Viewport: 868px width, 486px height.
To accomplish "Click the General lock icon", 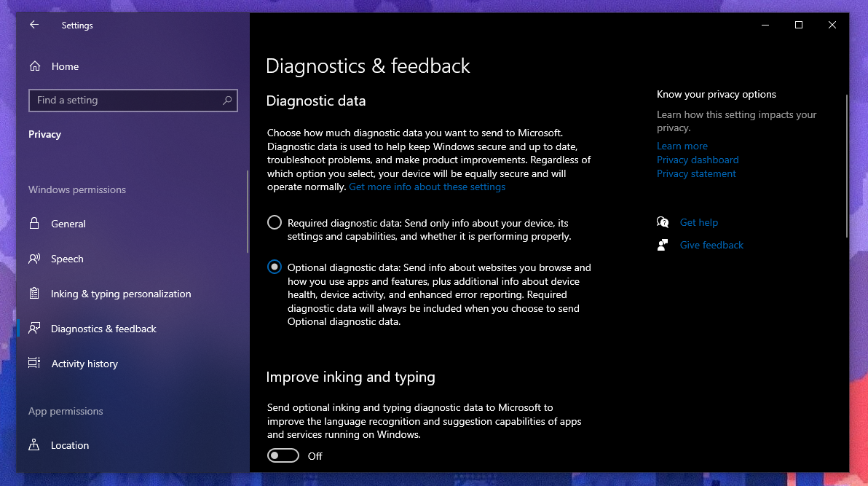I will (x=34, y=224).
